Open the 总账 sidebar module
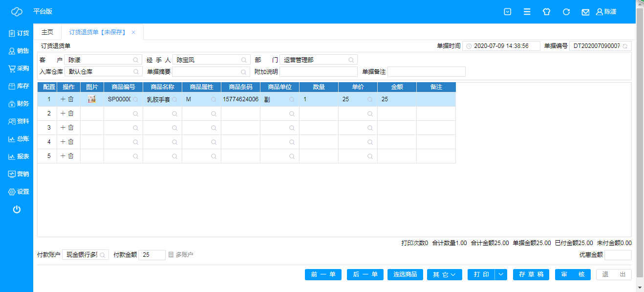Image resolution: width=644 pixels, height=292 pixels. [x=19, y=139]
